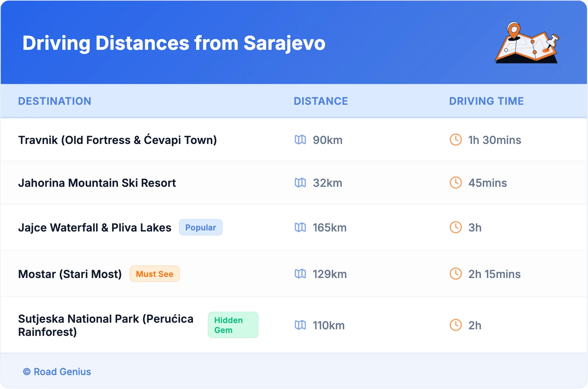This screenshot has width=588, height=389.
Task: Click the map icon next to 32km
Action: pos(300,182)
